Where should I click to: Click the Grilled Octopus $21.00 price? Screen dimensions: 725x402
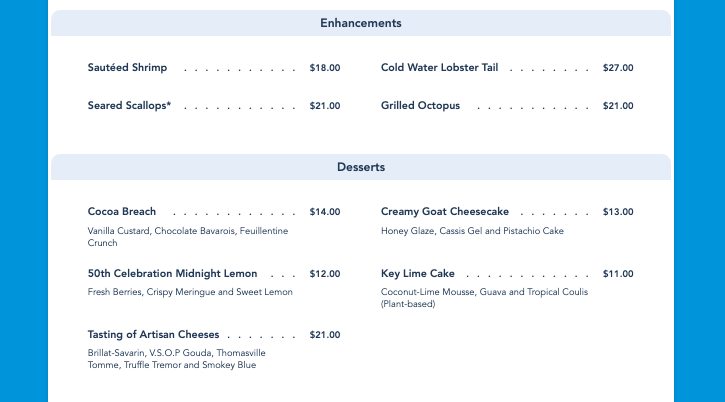click(618, 106)
